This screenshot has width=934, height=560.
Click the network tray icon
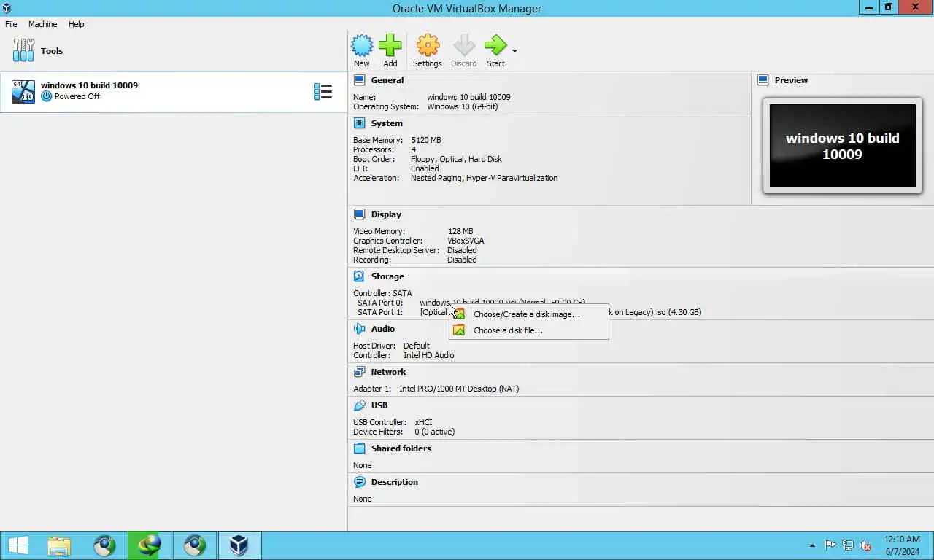pos(848,545)
